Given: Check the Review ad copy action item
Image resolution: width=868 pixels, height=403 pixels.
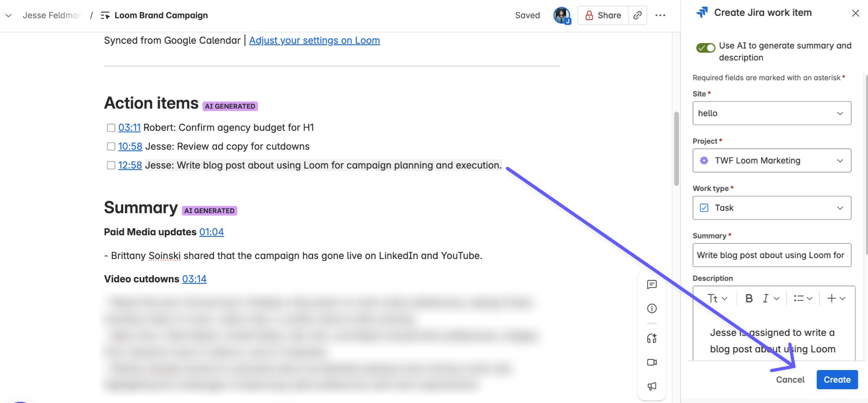Looking at the screenshot, I should click(x=111, y=146).
